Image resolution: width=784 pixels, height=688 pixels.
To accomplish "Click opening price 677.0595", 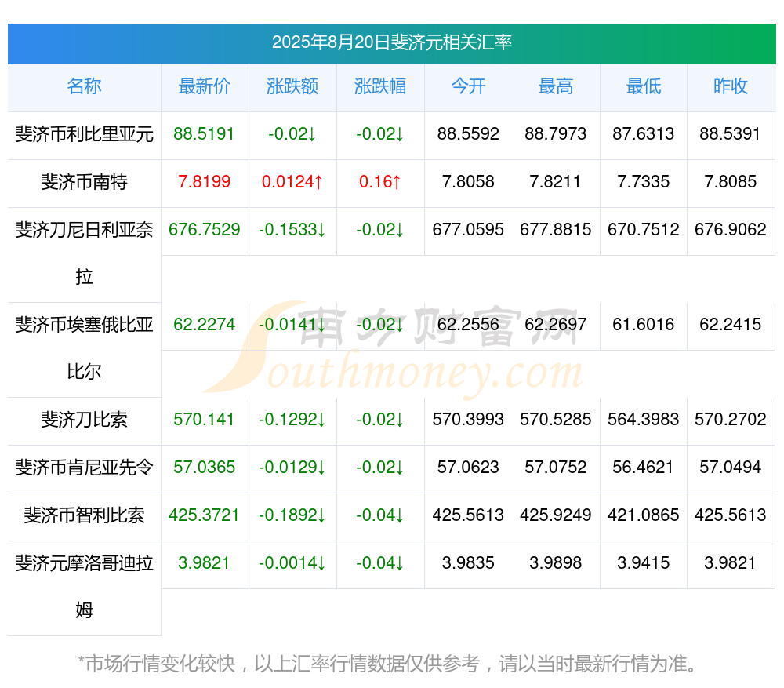I will click(x=468, y=229).
